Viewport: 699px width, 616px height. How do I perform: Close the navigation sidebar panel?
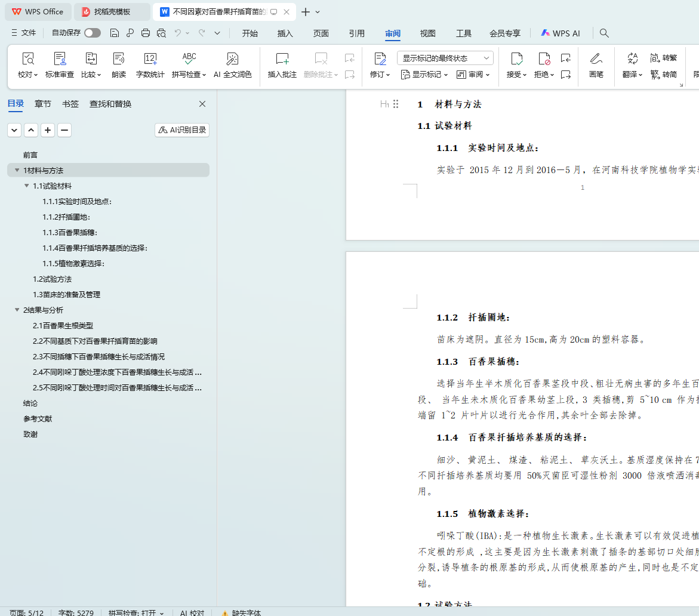point(202,104)
